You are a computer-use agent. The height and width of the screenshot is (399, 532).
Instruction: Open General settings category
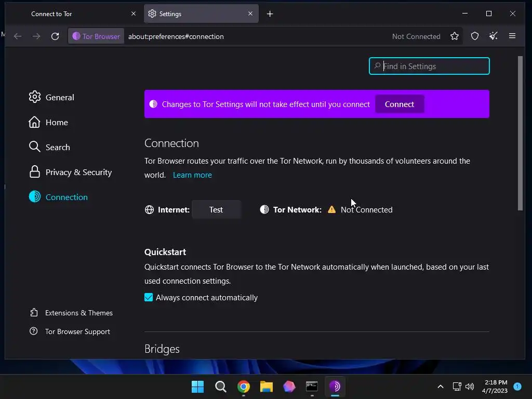pos(51,97)
